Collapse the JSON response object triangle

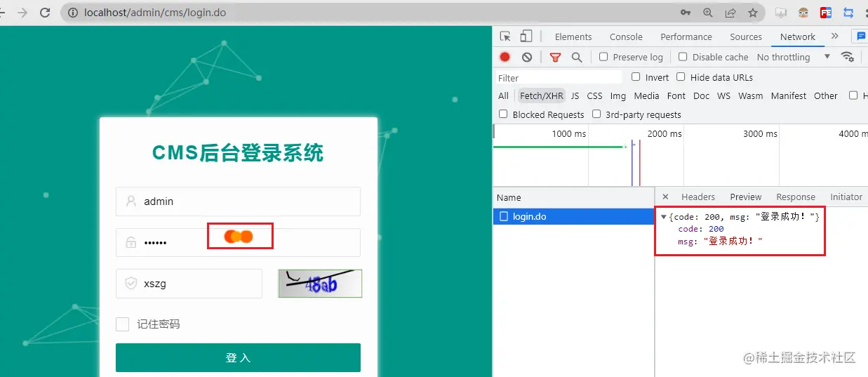coord(664,217)
